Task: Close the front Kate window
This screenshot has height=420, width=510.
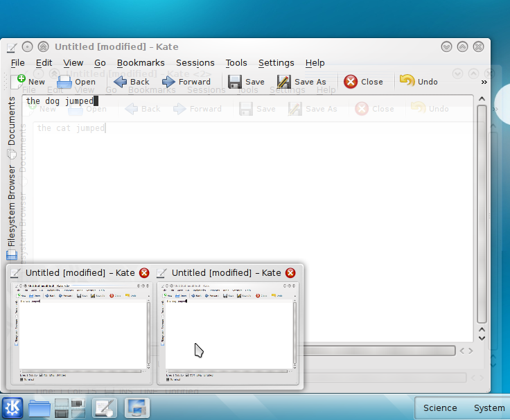Action: pyautogui.click(x=478, y=47)
